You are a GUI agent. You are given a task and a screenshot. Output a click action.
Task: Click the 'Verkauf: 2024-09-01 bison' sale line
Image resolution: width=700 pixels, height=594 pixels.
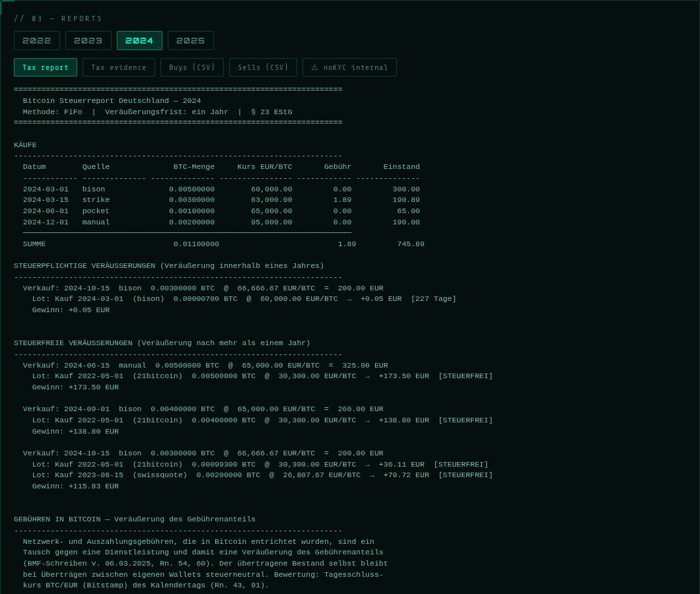(x=203, y=409)
